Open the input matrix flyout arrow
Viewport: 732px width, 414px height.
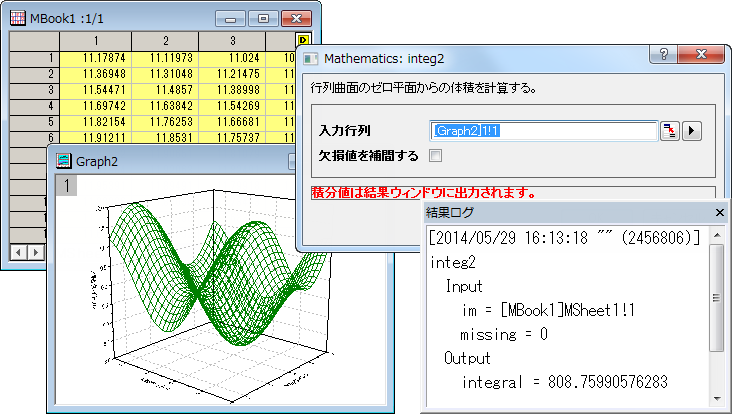coord(691,130)
